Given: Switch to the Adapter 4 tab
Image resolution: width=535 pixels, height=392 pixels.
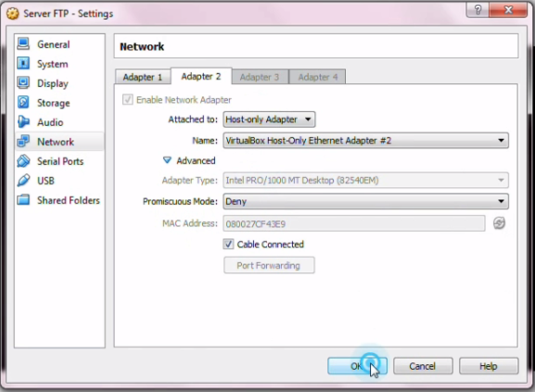Looking at the screenshot, I should tap(318, 77).
